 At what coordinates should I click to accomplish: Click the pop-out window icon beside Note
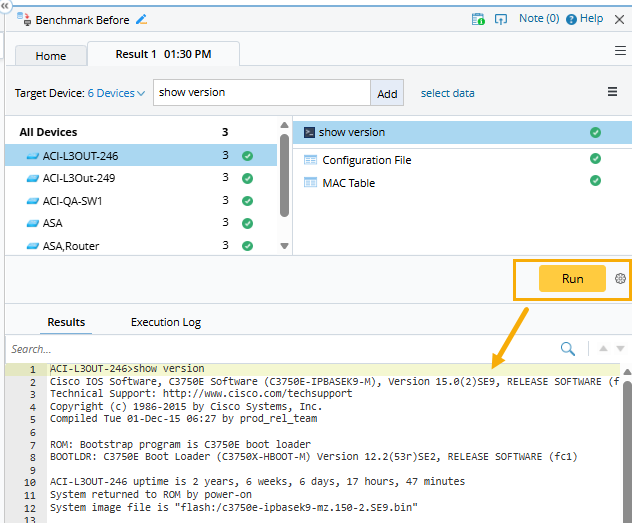click(501, 19)
